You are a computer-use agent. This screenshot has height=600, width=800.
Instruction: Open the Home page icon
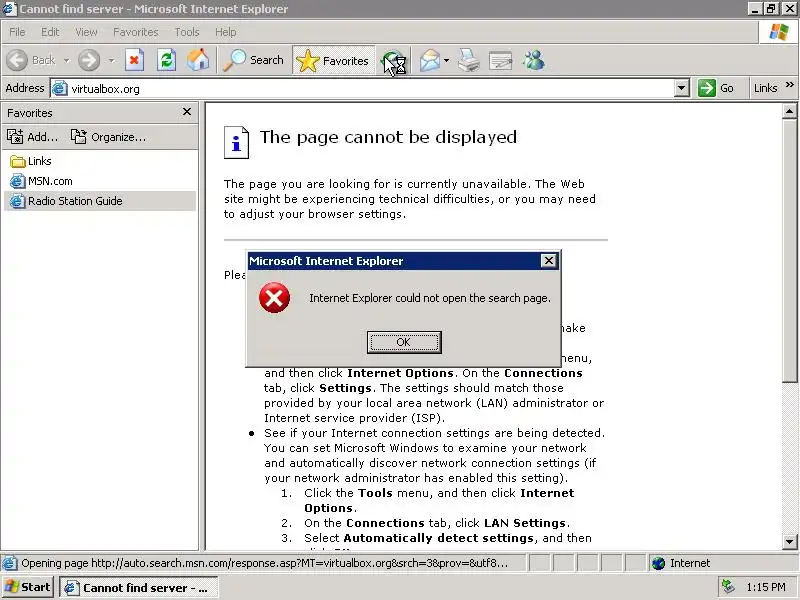pyautogui.click(x=198, y=60)
